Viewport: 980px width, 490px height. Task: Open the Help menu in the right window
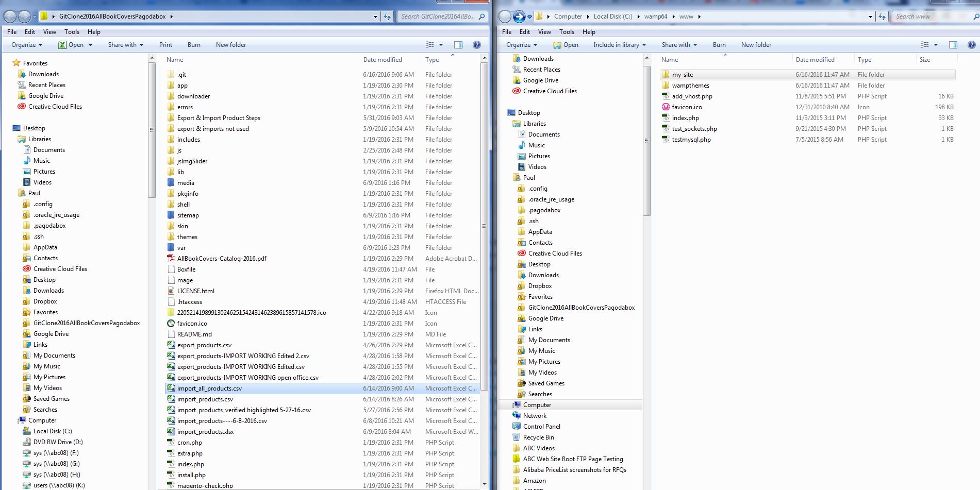589,32
